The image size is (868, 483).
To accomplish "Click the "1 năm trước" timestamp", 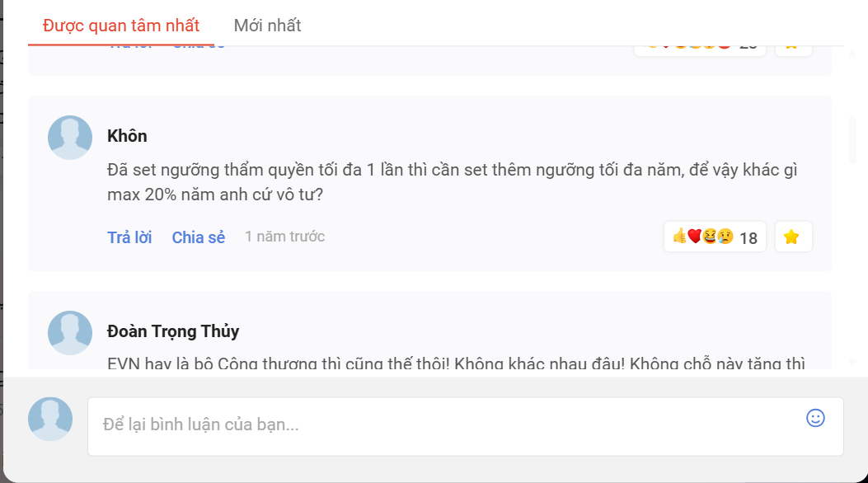I will (x=284, y=237).
